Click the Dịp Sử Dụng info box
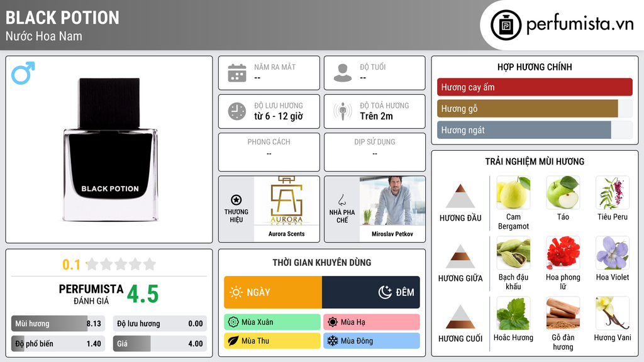This screenshot has width=644, height=362. coord(375,152)
